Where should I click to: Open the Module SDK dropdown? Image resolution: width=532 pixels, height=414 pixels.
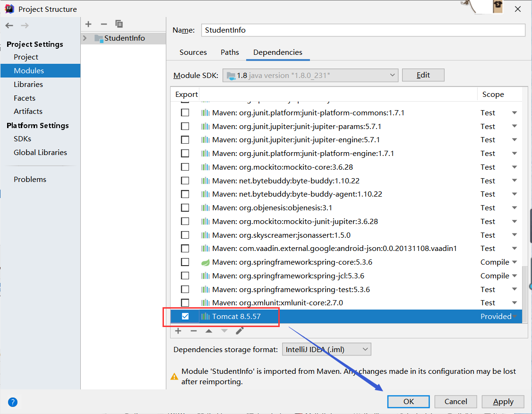point(310,75)
